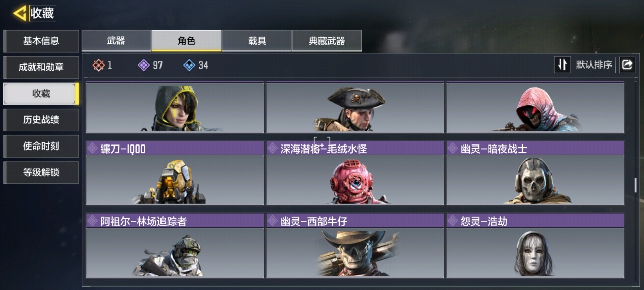Select 成就和勋章 sidebar item
Viewport: 644px width, 290px height.
pyautogui.click(x=41, y=67)
